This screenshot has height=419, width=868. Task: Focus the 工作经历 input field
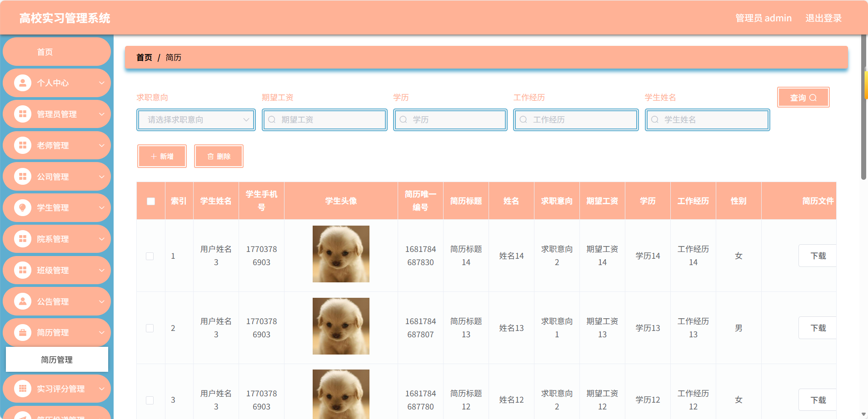click(x=576, y=120)
